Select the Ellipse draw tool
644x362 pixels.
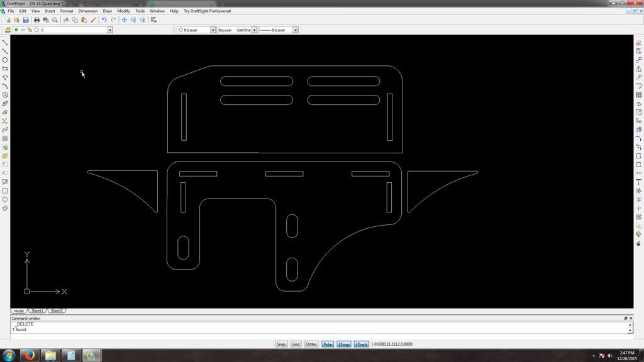tap(5, 104)
